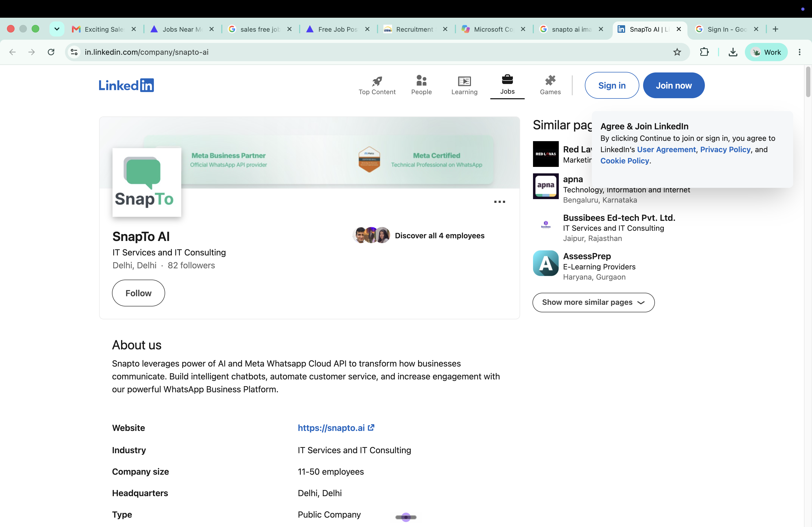Open the https://snapto.ai website link

(x=336, y=428)
